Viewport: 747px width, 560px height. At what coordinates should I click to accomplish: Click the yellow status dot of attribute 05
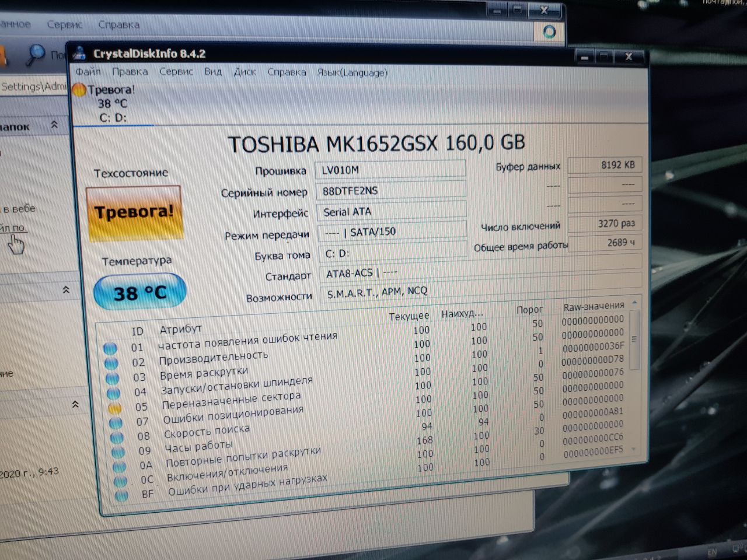pos(115,408)
